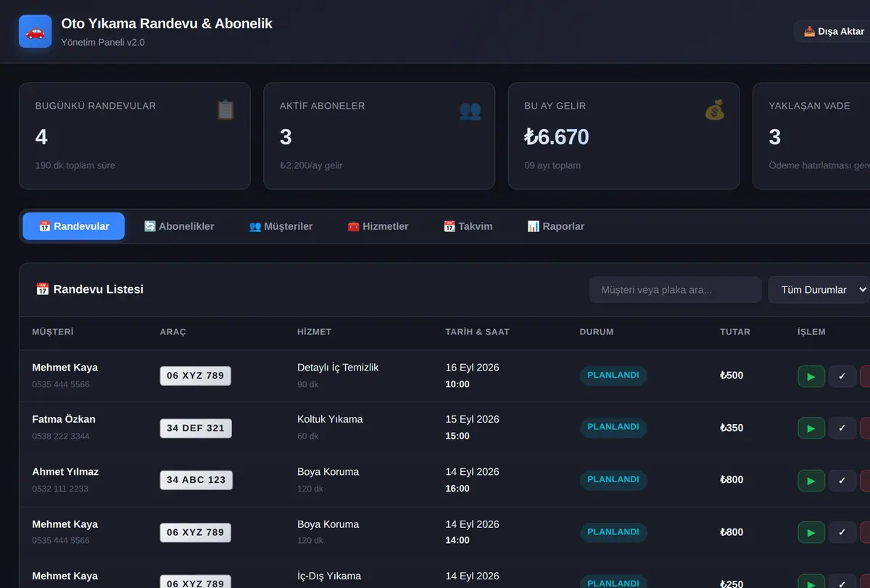This screenshot has height=588, width=870.
Task: Start Ahmet Yılmaz's Boya Koruma appointment
Action: (811, 480)
